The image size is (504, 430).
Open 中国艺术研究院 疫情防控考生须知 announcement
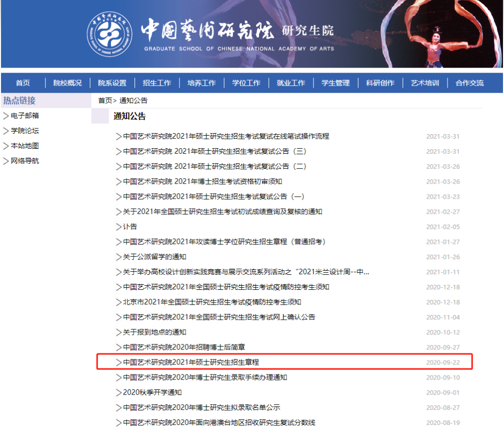point(226,287)
